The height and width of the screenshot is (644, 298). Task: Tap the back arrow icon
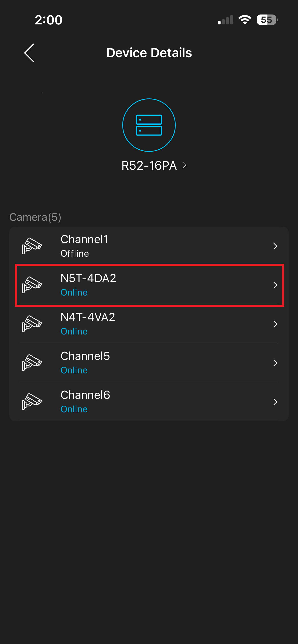pyautogui.click(x=29, y=53)
